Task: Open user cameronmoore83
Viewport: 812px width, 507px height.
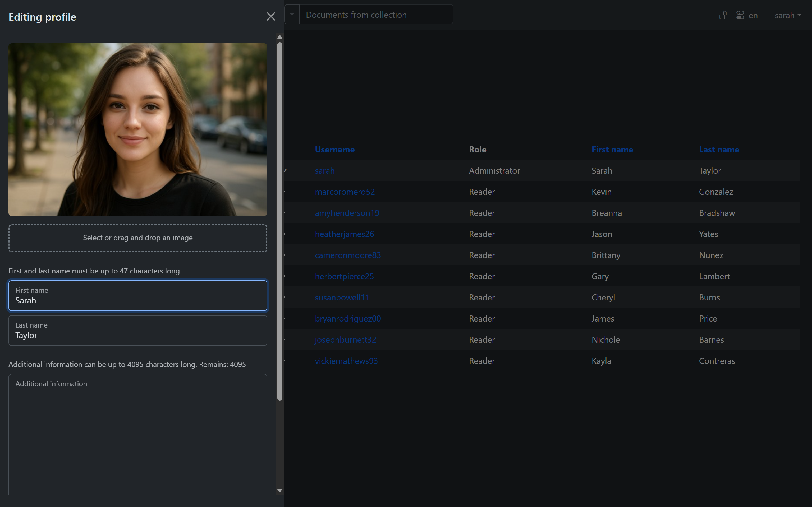Action: 348,255
